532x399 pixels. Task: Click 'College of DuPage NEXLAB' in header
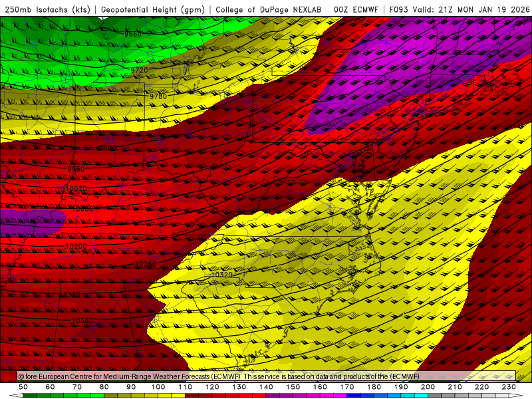[x=269, y=9]
